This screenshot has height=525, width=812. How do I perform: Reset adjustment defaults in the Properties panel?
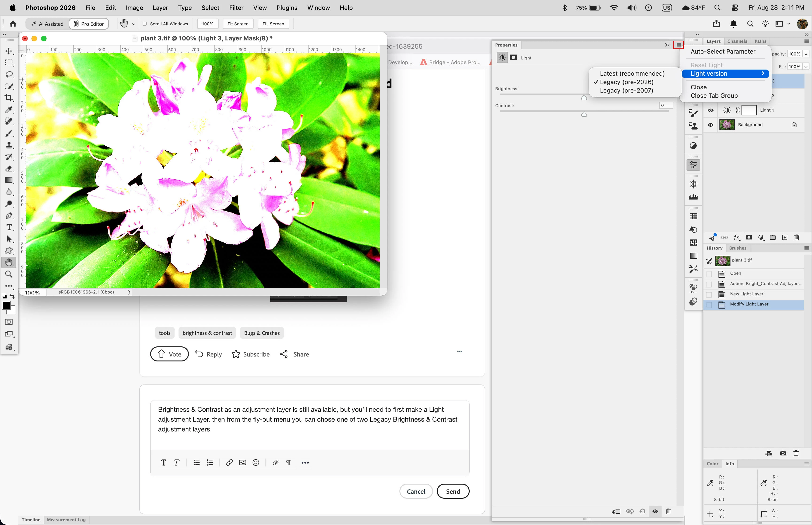point(642,511)
